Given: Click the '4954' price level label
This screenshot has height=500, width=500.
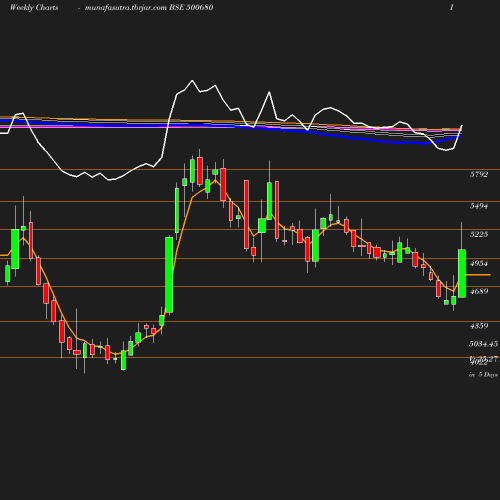Looking at the screenshot, I should (x=479, y=263).
